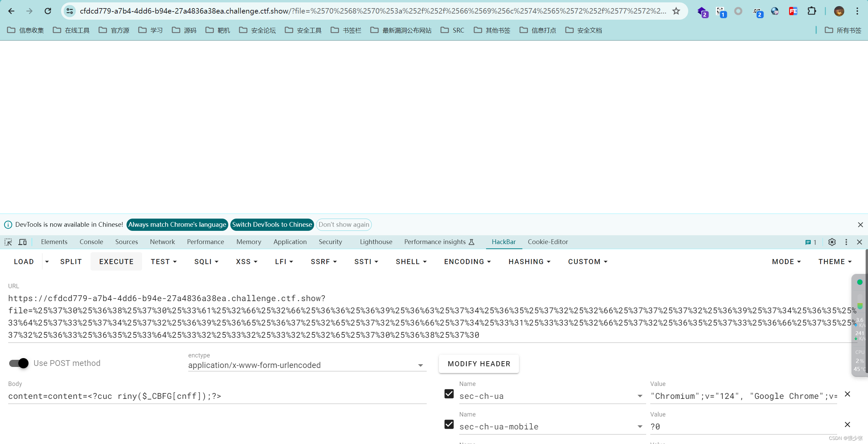Uncheck the sec-ch-ua header checkbox

coord(449,394)
